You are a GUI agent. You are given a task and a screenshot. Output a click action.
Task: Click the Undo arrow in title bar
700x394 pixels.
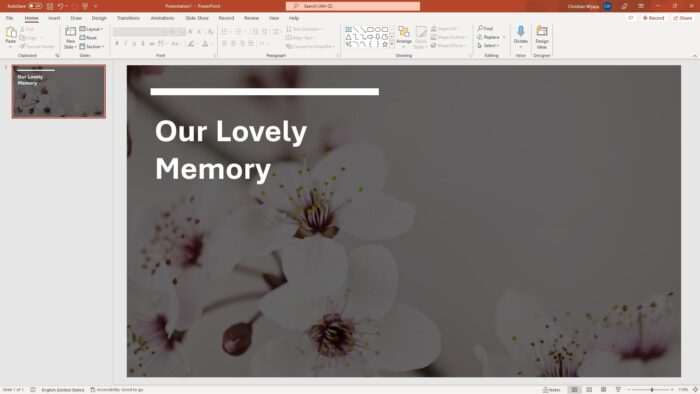point(61,6)
